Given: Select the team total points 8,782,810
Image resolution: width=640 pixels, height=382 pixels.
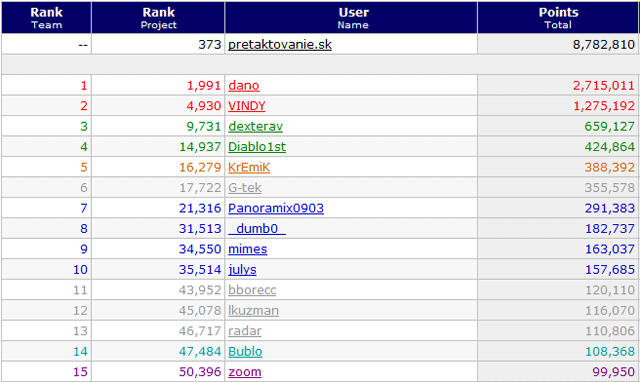Looking at the screenshot, I should coord(603,44).
